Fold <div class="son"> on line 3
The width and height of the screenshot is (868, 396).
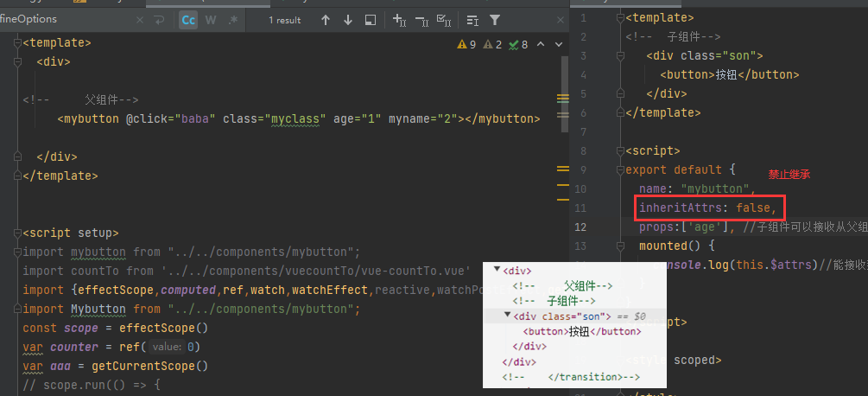pos(622,55)
